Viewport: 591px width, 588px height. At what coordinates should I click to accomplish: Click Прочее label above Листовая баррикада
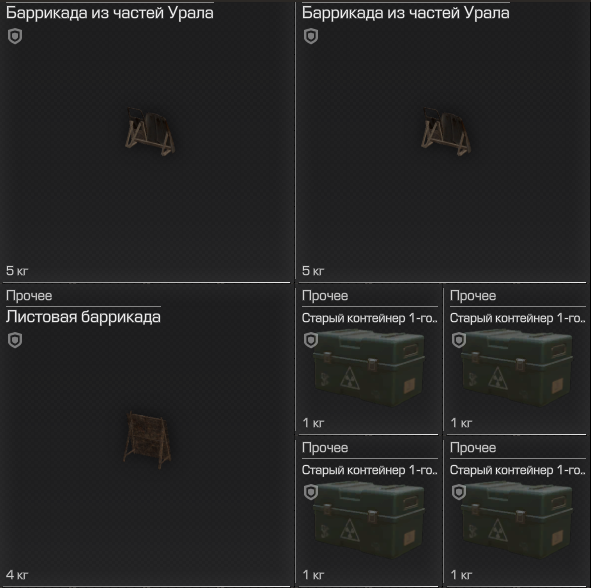click(x=29, y=296)
